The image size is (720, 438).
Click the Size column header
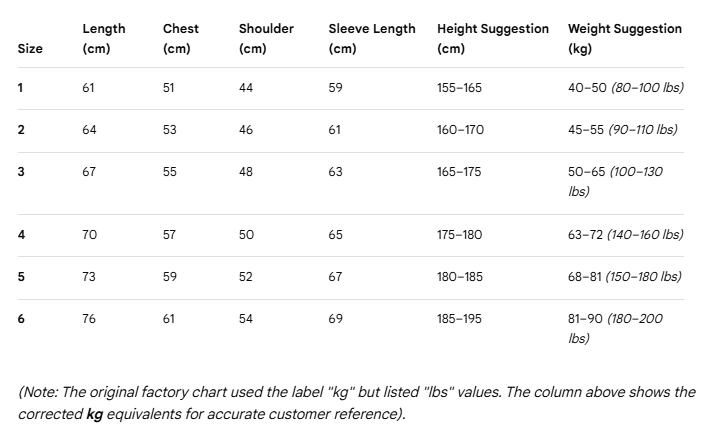click(x=30, y=49)
